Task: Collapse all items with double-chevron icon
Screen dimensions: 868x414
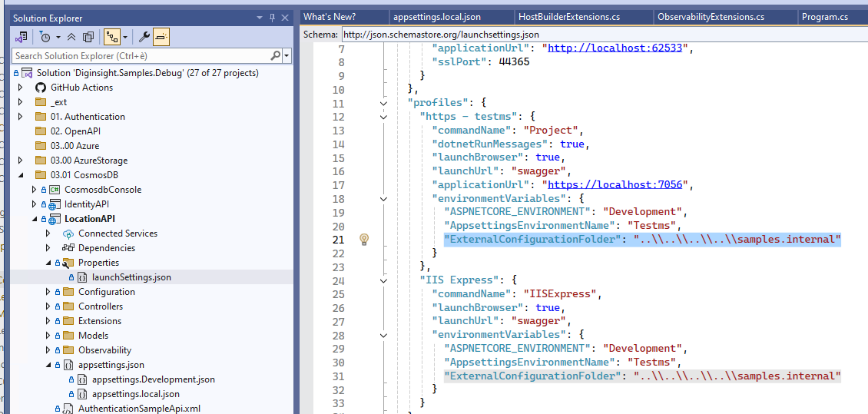Action: tap(71, 36)
